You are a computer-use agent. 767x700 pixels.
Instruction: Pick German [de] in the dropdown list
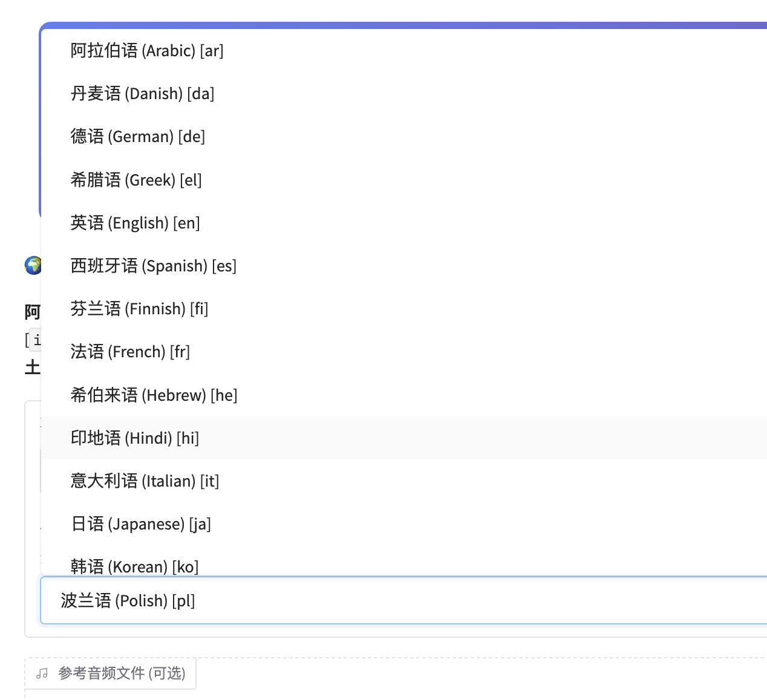(138, 137)
